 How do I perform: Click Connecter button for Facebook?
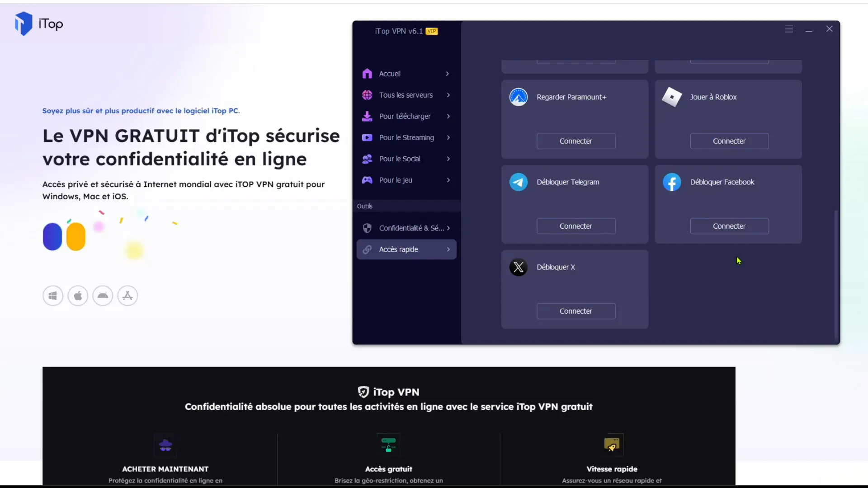729,226
